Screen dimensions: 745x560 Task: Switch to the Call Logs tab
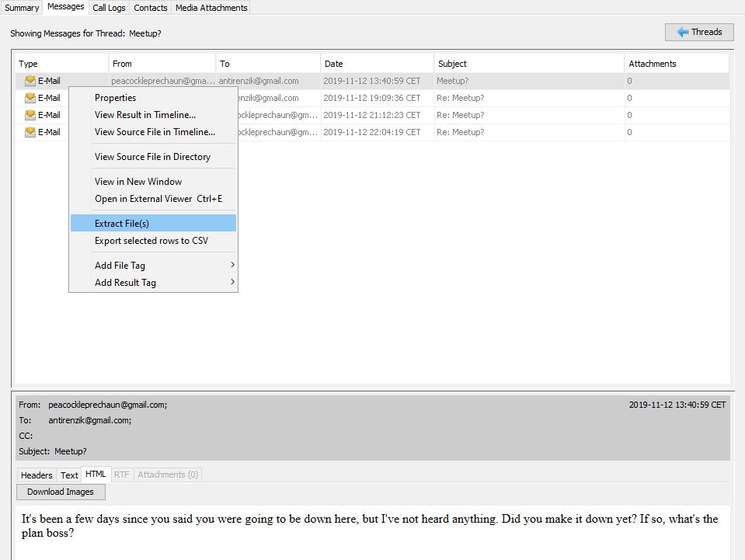coord(109,8)
